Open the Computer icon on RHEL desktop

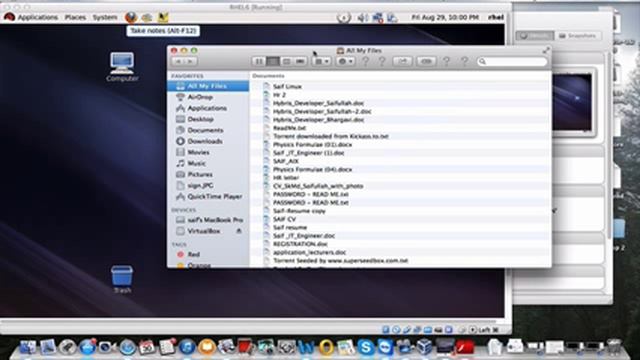click(x=122, y=67)
